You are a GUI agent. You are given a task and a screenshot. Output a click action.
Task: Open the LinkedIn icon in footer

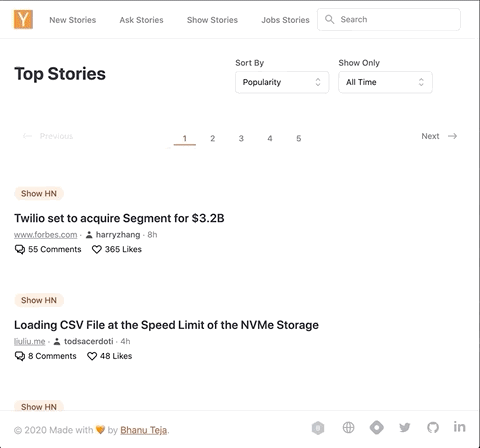[x=459, y=427]
